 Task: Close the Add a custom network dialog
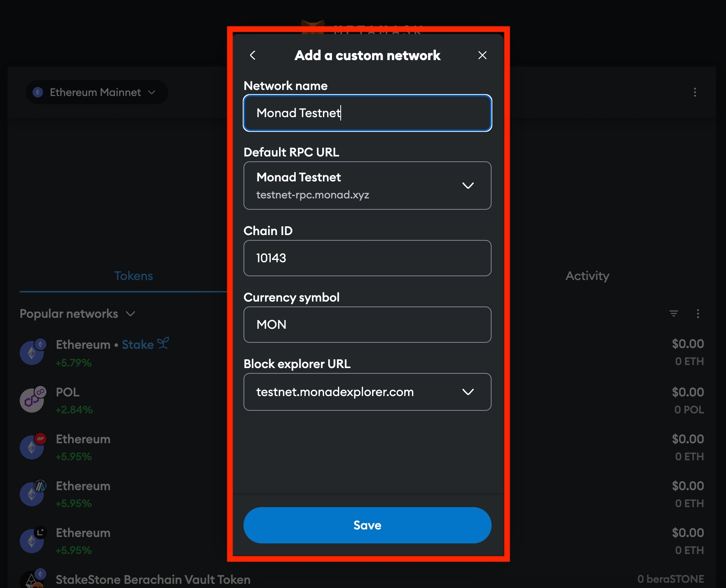(482, 56)
